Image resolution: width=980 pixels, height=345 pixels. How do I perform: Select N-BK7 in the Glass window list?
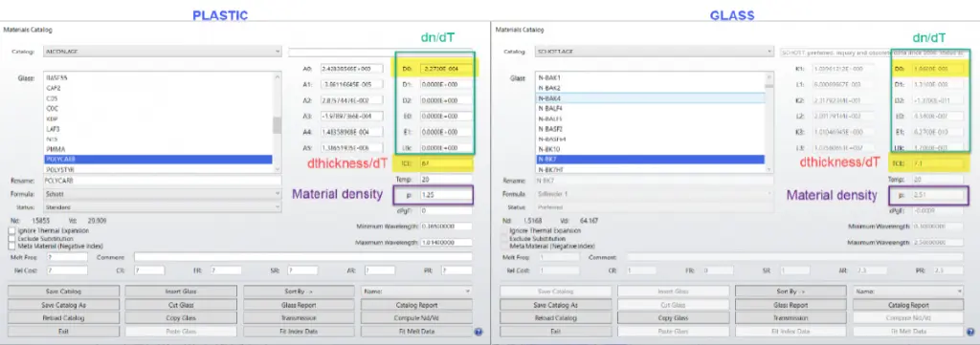pyautogui.click(x=650, y=159)
